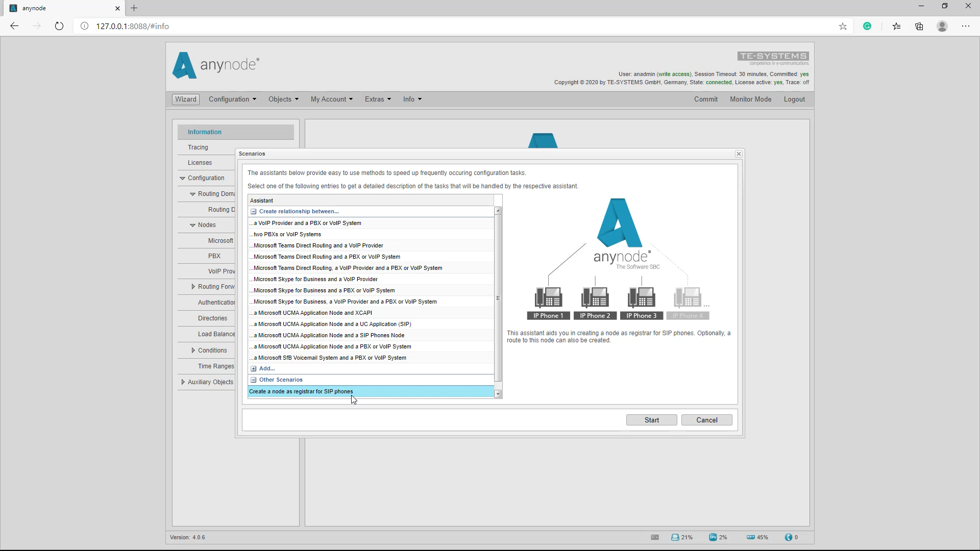The image size is (980, 551).
Task: Select 'a VoIP Provider and a PBX or VoIP System'
Action: (x=371, y=223)
